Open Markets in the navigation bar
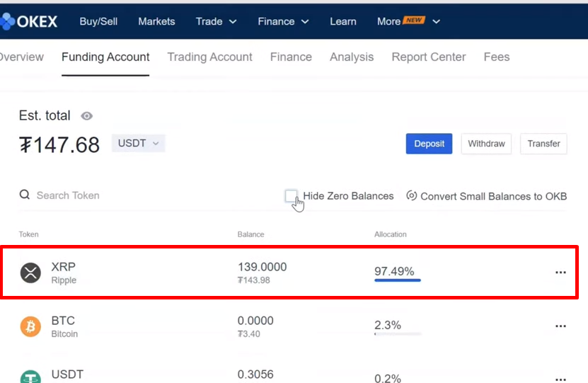Viewport: 588px width, 383px height. (156, 21)
